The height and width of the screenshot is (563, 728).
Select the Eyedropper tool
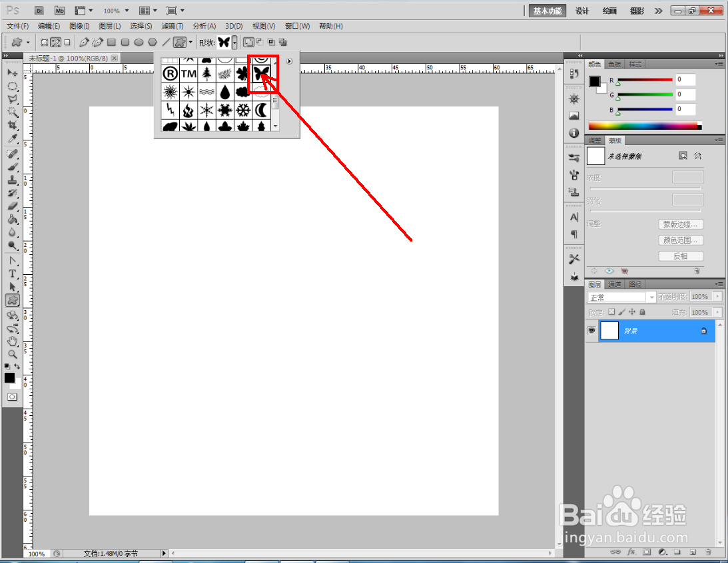tap(13, 138)
